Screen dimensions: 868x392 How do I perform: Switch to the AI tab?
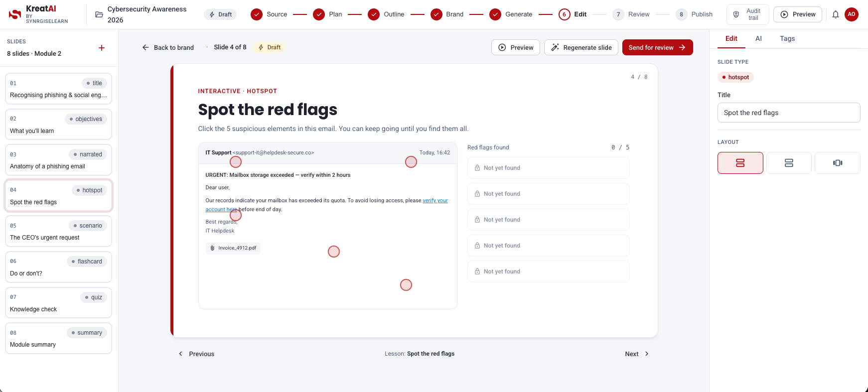click(758, 38)
